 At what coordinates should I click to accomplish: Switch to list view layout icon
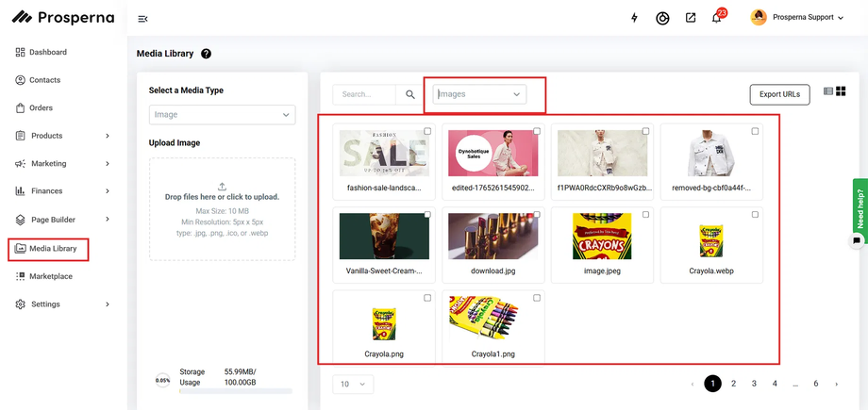(828, 91)
